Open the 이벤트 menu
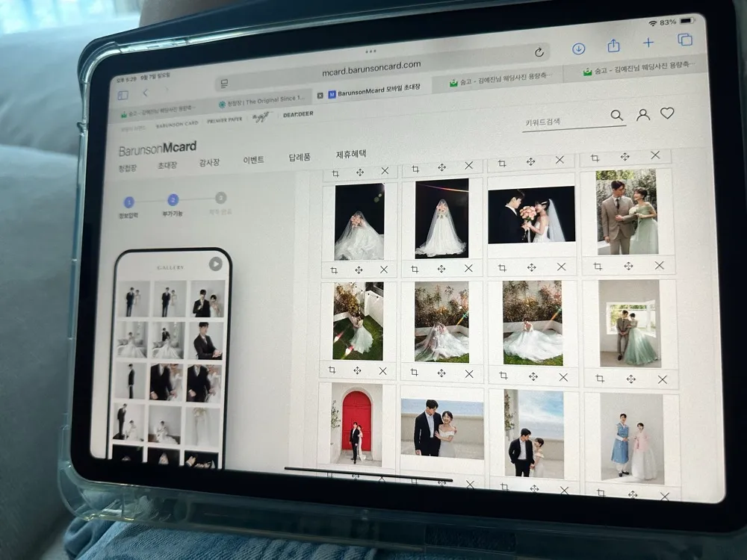 (253, 160)
